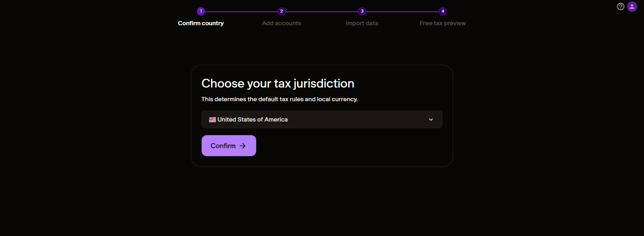Select step 4 circle in the progress bar
The height and width of the screenshot is (236, 644).
point(442,11)
